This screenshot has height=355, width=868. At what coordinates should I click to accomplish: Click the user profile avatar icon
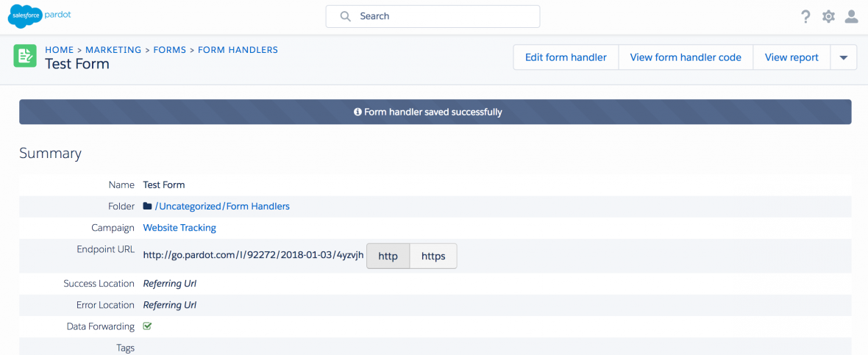(x=851, y=17)
